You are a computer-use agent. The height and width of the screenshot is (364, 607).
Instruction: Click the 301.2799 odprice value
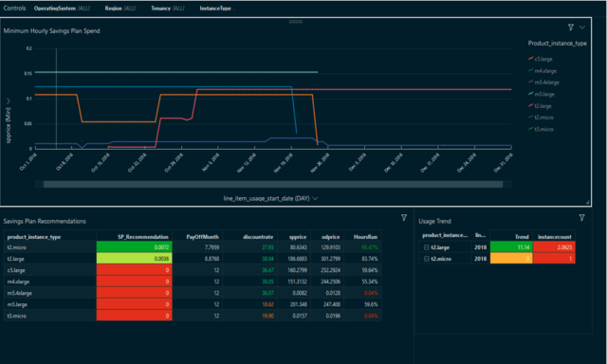tap(331, 259)
